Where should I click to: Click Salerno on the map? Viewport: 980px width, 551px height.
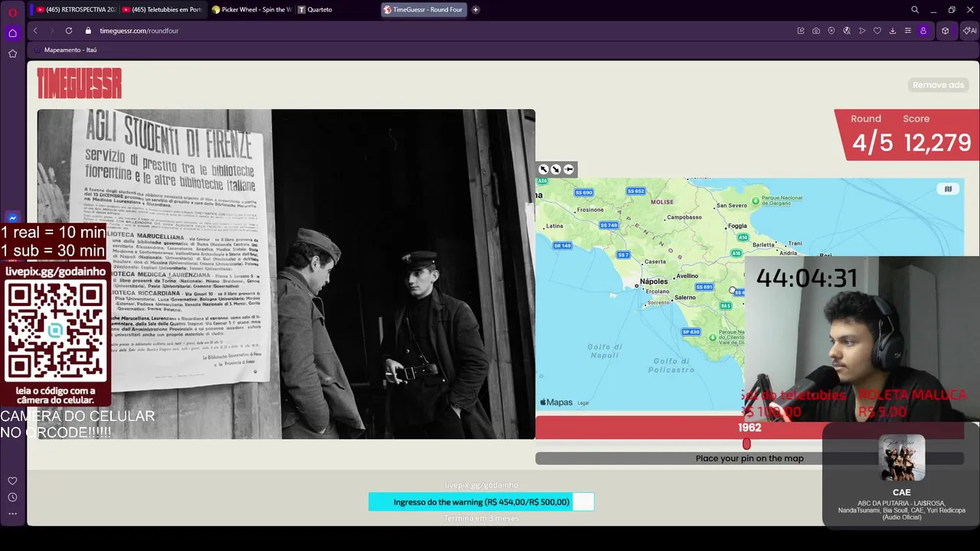(x=685, y=298)
